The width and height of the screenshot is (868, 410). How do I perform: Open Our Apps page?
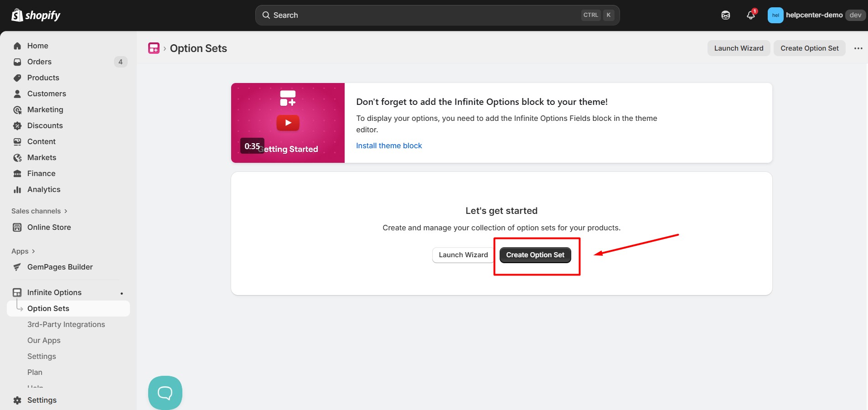click(x=44, y=340)
